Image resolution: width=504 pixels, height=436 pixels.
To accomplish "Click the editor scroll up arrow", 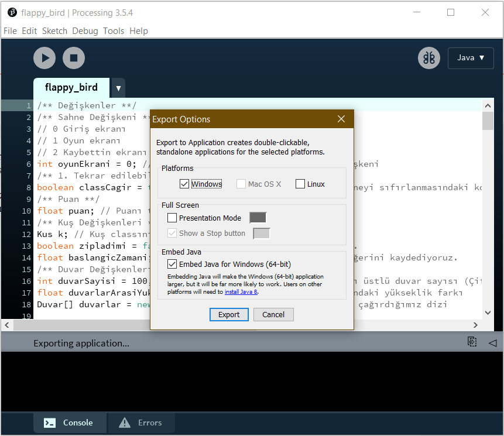I will pos(488,105).
